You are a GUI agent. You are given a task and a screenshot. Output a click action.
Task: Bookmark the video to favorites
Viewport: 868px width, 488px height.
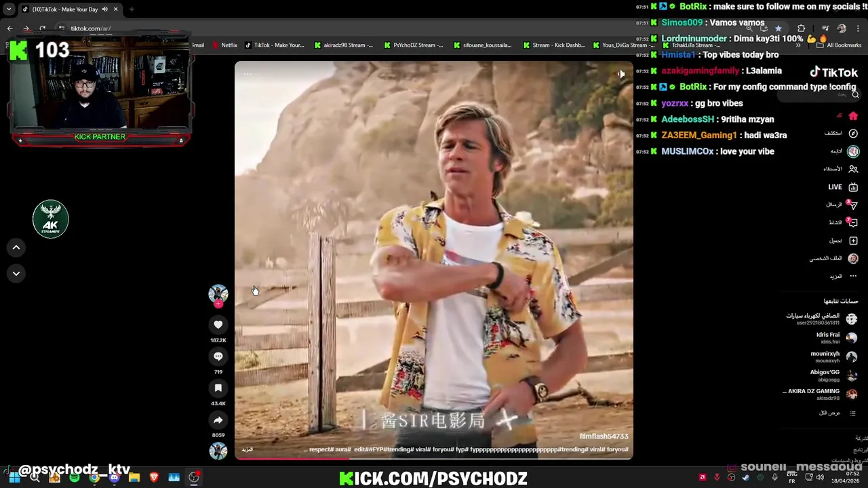218,388
